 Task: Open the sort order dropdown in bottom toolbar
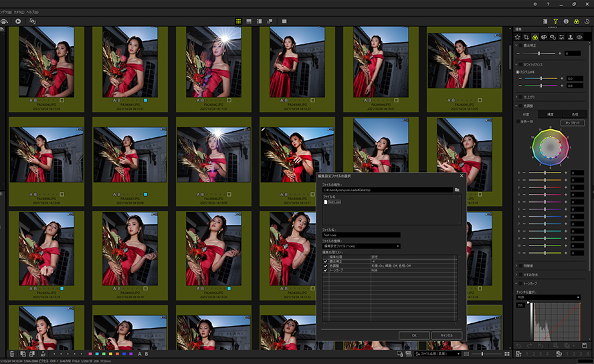coord(437,354)
